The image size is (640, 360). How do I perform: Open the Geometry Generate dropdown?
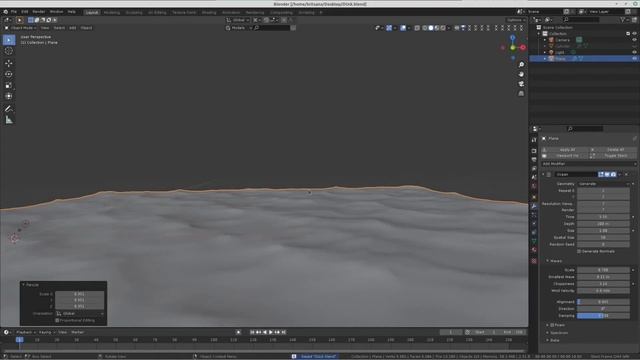point(603,184)
